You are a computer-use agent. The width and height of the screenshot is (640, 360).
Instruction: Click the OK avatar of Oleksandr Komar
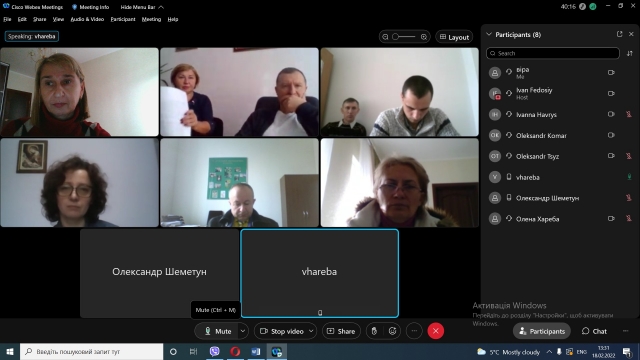(x=495, y=135)
